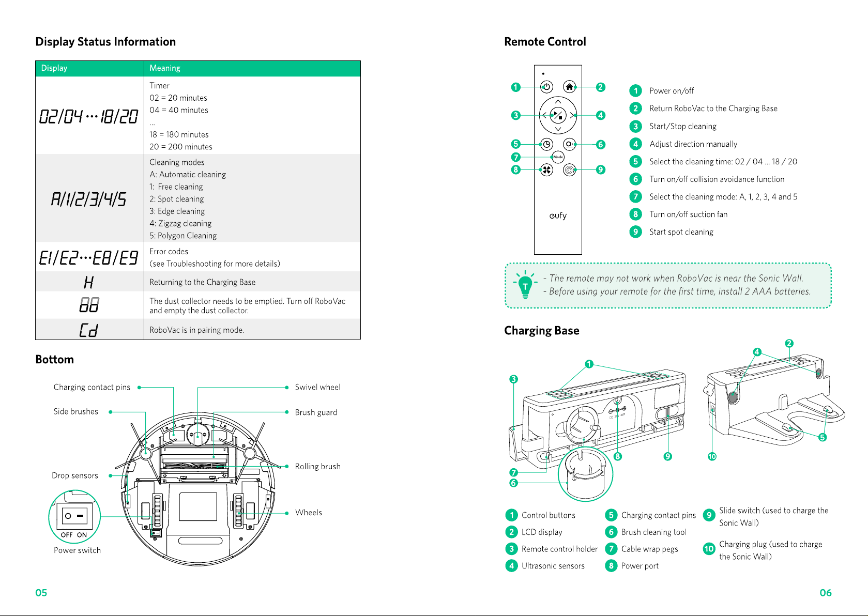Click the Cd pairing mode display code

click(89, 330)
